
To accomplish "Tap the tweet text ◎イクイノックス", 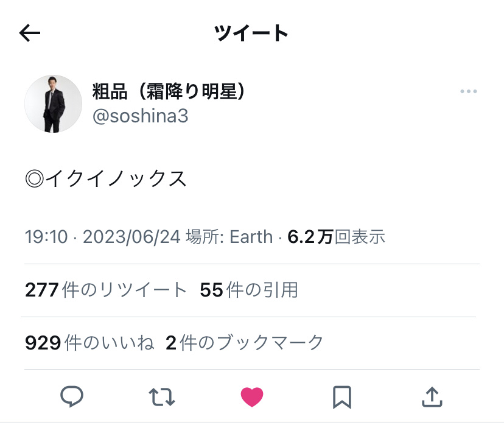I will pyautogui.click(x=106, y=179).
